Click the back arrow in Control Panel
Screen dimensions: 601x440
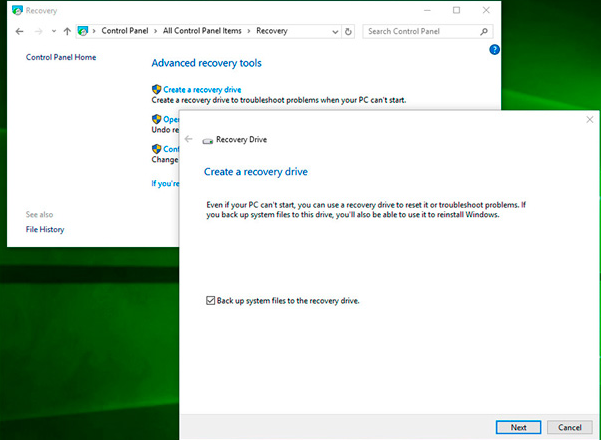(x=20, y=31)
